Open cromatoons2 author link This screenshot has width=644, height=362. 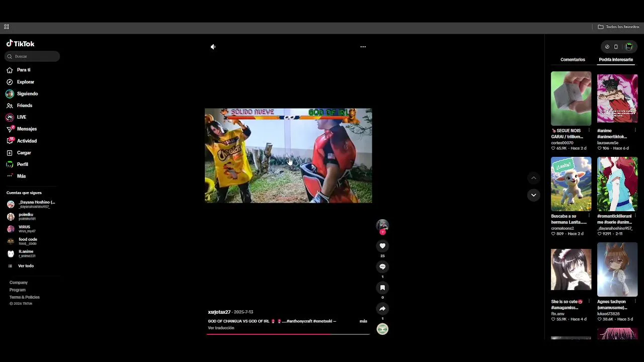click(x=562, y=228)
